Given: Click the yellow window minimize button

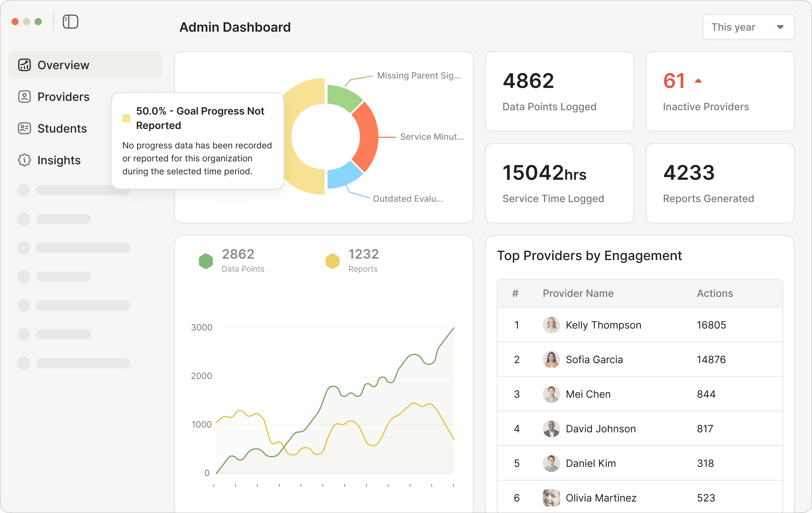Looking at the screenshot, I should click(x=27, y=22).
